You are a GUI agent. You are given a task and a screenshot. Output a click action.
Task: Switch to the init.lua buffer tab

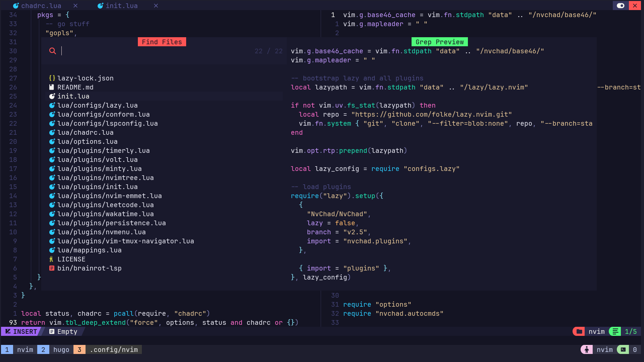pyautogui.click(x=121, y=6)
